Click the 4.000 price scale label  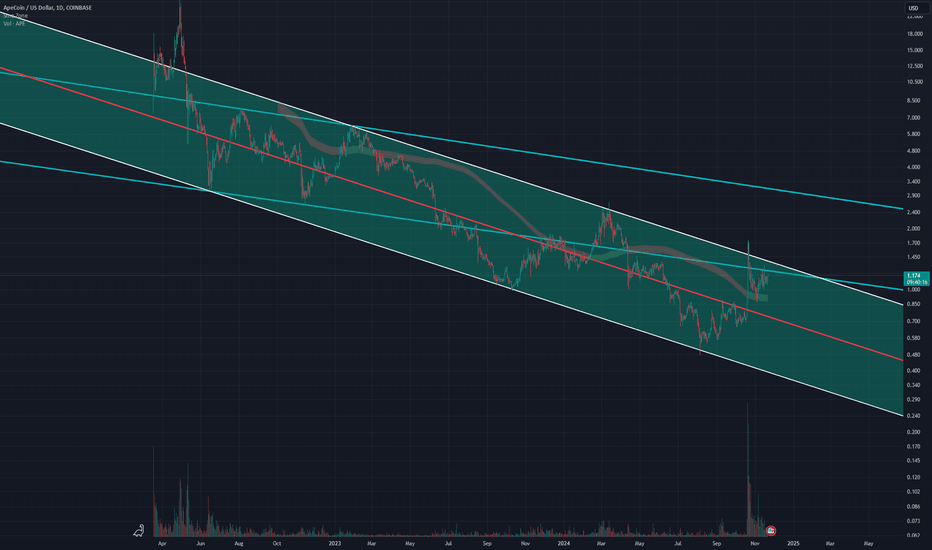click(913, 167)
